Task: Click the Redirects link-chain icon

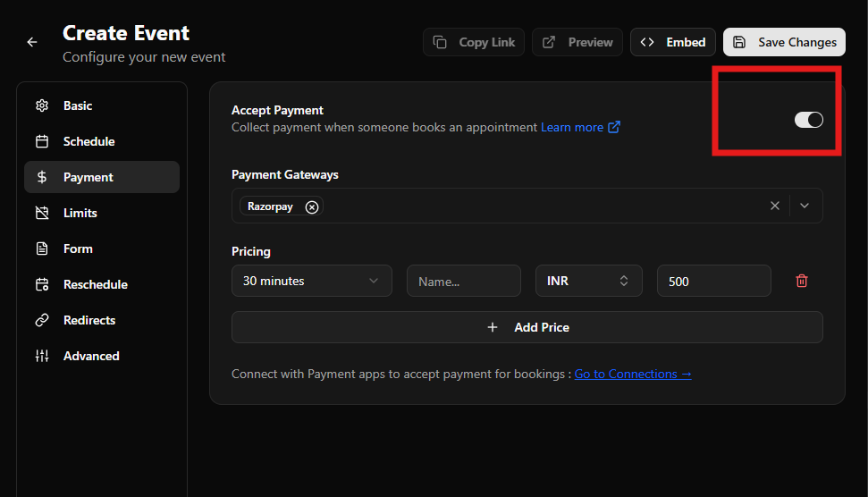Action: [42, 320]
